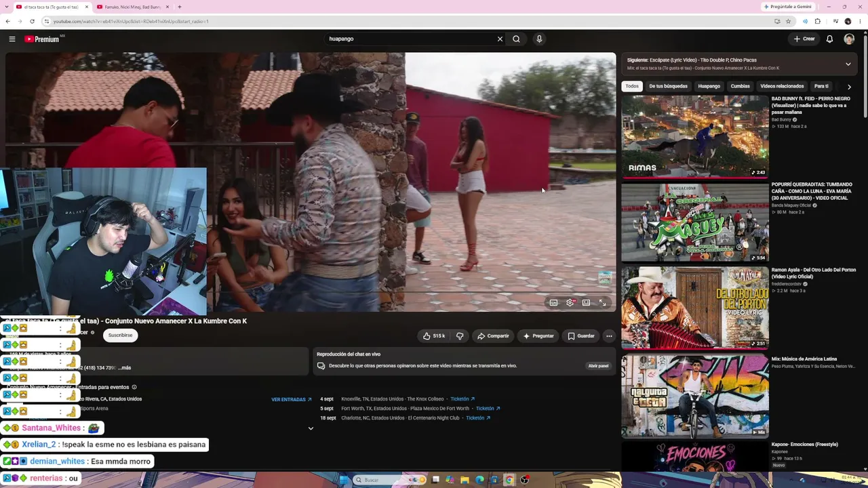Close the Farruko, Nicki Minaj tab
The image size is (868, 488).
click(x=167, y=7)
